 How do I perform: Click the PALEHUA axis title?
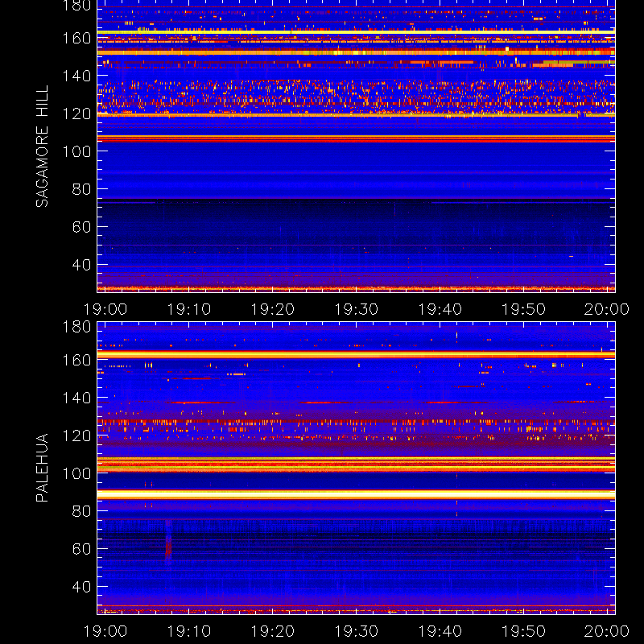point(42,468)
